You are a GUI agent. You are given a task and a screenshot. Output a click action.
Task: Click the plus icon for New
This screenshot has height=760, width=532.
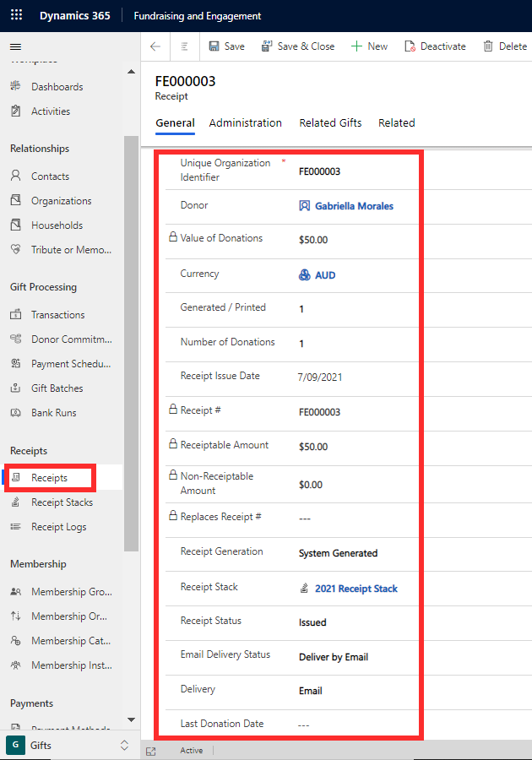pyautogui.click(x=356, y=46)
